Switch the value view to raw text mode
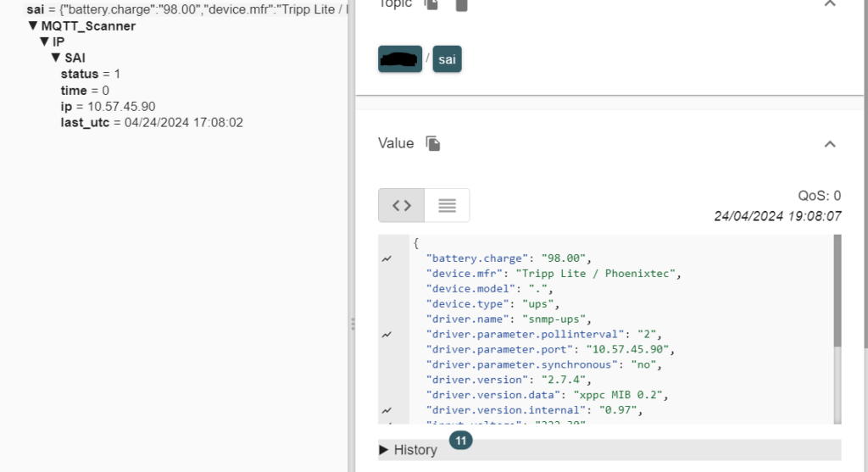 click(447, 205)
